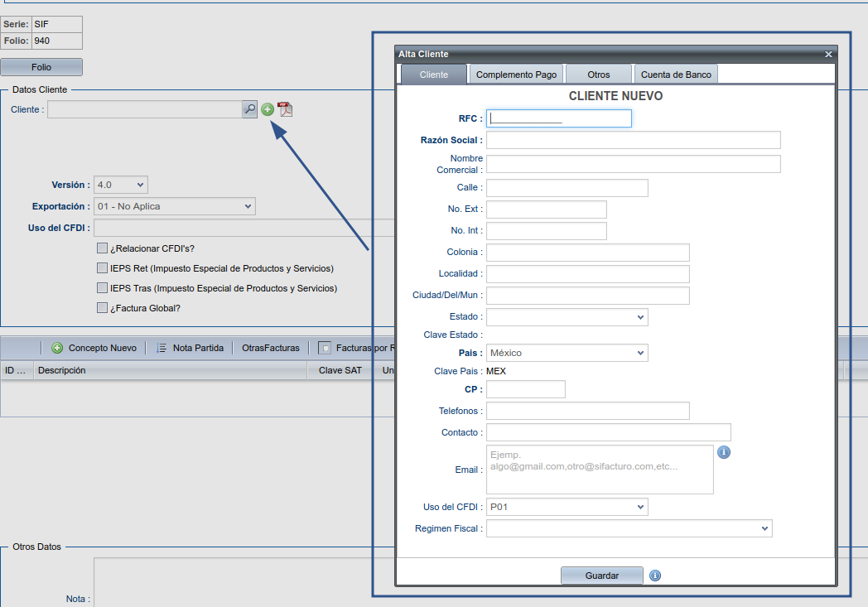Click the green add new client icon
This screenshot has height=607, width=868.
coord(268,109)
